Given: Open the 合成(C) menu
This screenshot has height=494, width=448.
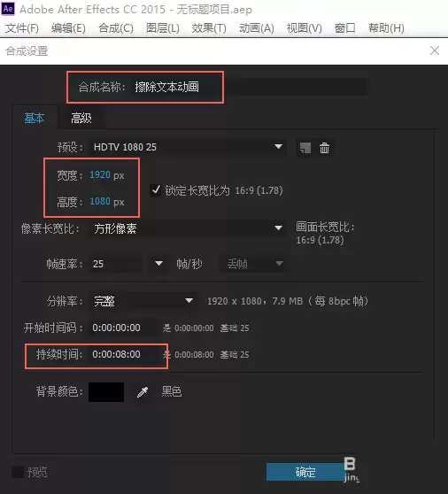Looking at the screenshot, I should (116, 28).
